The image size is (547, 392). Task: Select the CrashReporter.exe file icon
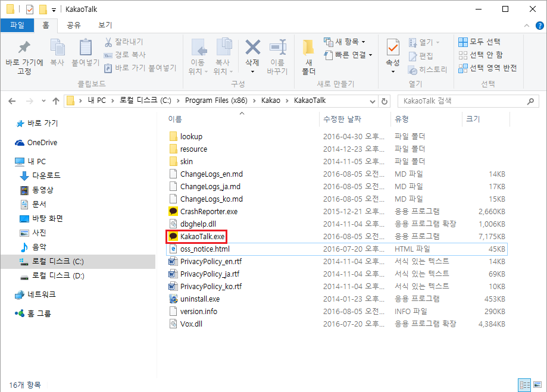pyautogui.click(x=173, y=211)
